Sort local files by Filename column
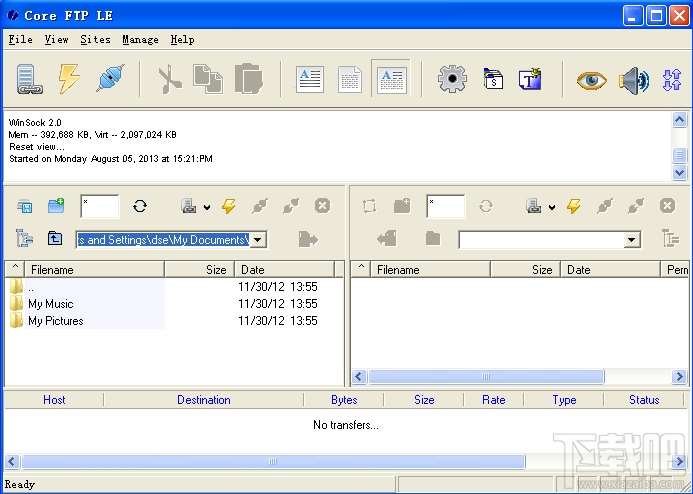Image resolution: width=693 pixels, height=494 pixels. [95, 270]
